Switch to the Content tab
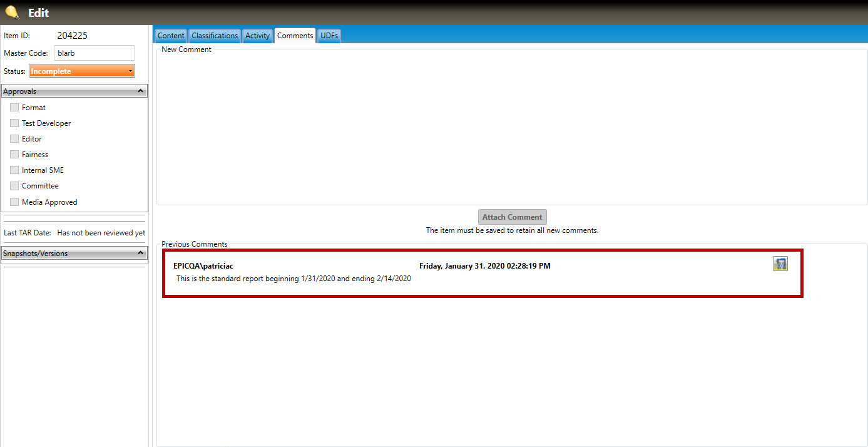868x447 pixels. point(171,36)
